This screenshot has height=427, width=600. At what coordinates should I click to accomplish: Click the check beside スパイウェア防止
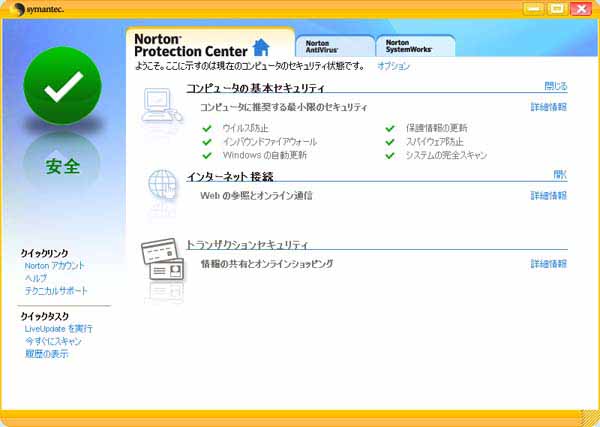390,142
